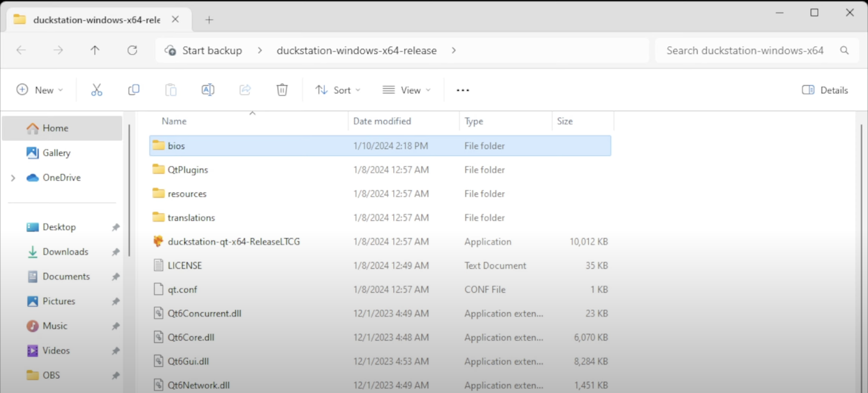Screen dimensions: 868x393
Task: Click the Delete trash can icon
Action: point(282,90)
